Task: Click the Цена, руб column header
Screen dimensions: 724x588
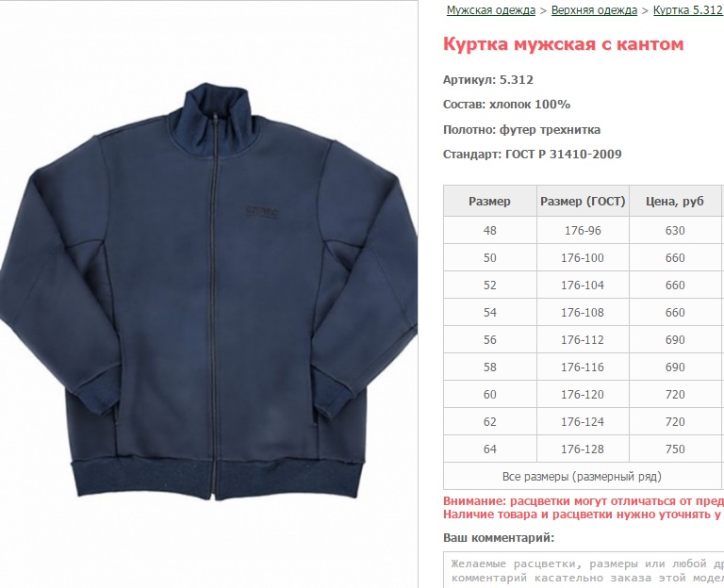Action: point(675,202)
